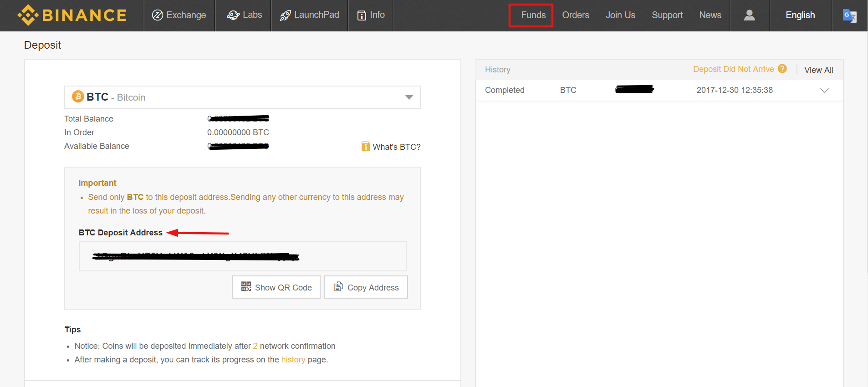The width and height of the screenshot is (868, 387).
Task: Open the Exchange menu
Action: pos(179,15)
